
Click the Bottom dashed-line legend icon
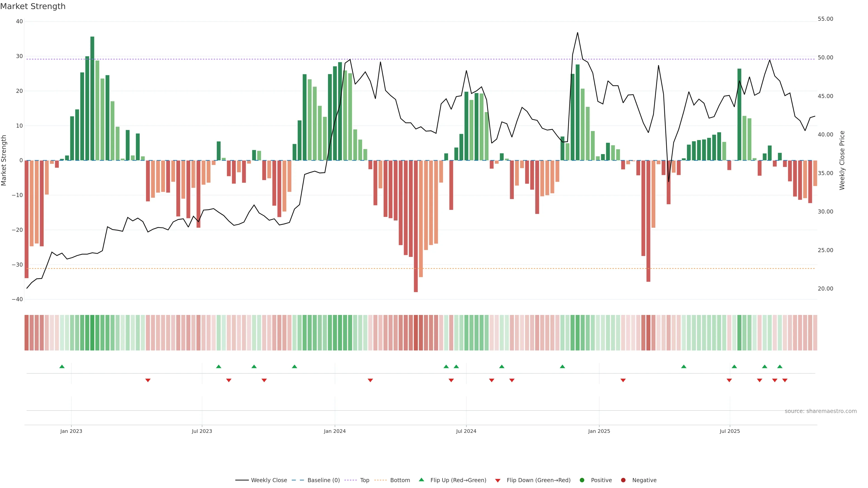[380, 480]
